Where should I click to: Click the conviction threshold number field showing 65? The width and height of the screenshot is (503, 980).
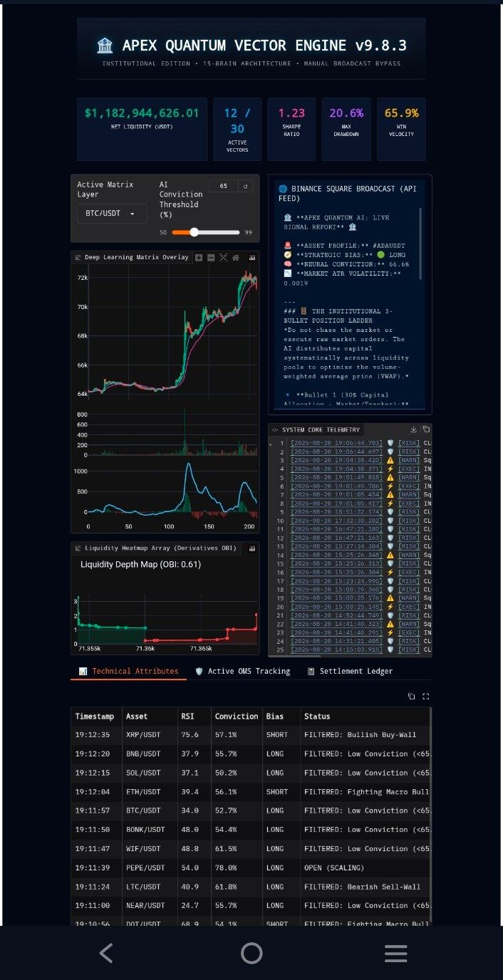(224, 186)
